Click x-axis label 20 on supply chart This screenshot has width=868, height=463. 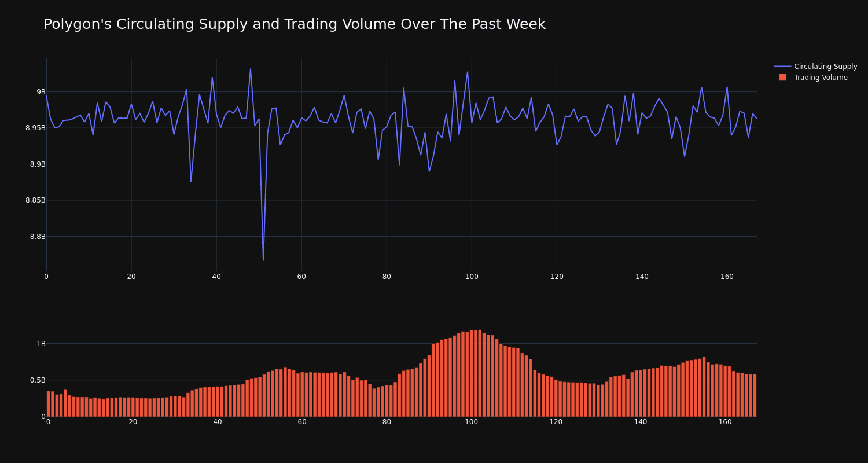131,277
